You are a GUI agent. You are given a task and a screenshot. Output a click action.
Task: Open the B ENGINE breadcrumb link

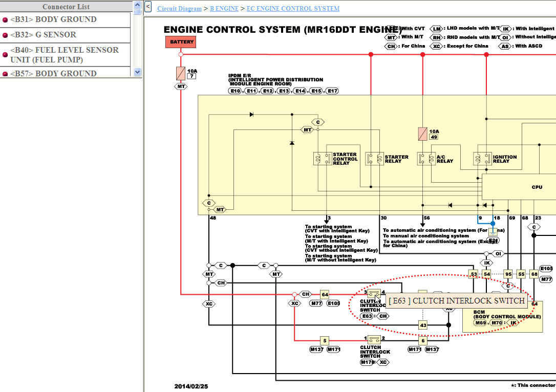(224, 9)
